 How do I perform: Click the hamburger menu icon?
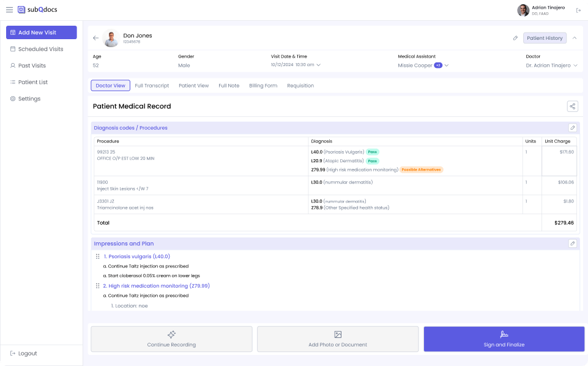click(x=9, y=10)
